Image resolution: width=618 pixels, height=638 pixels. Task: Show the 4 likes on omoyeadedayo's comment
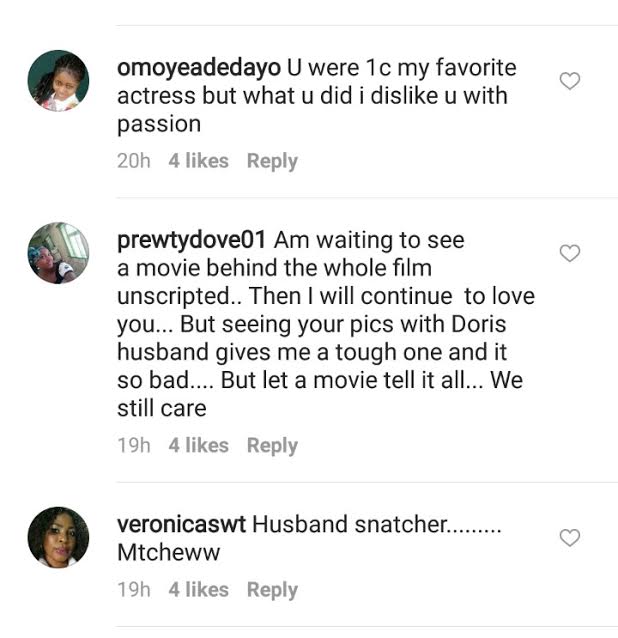(x=198, y=161)
